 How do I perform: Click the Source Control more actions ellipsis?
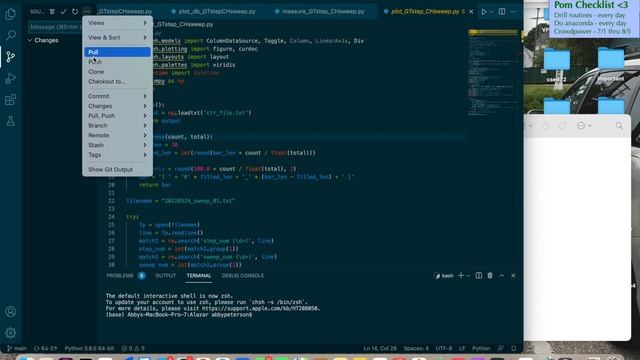[87, 11]
